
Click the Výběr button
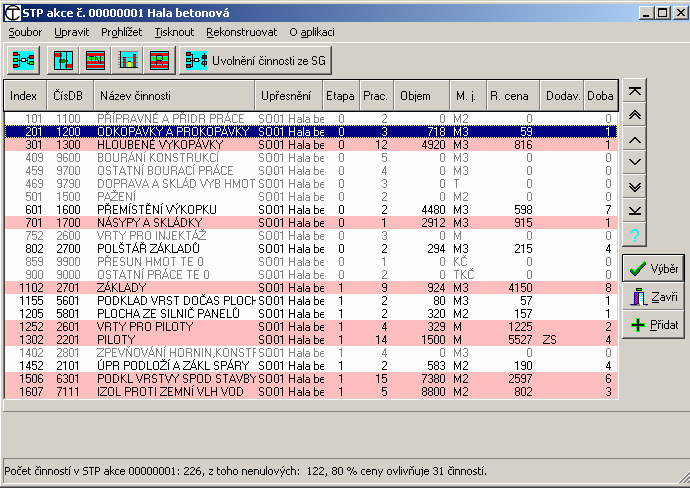(653, 268)
